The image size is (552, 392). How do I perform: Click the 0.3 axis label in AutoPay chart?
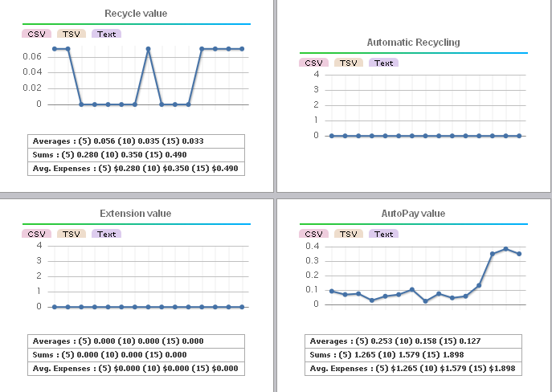point(313,261)
